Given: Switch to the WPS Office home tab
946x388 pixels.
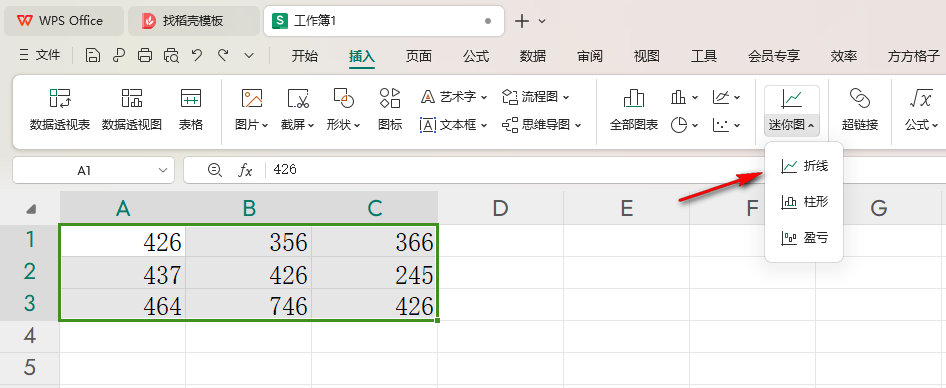Looking at the screenshot, I should click(x=64, y=21).
